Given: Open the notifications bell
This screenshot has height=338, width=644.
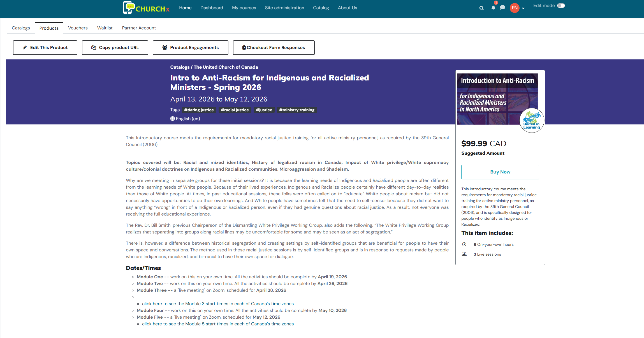Looking at the screenshot, I should (493, 8).
